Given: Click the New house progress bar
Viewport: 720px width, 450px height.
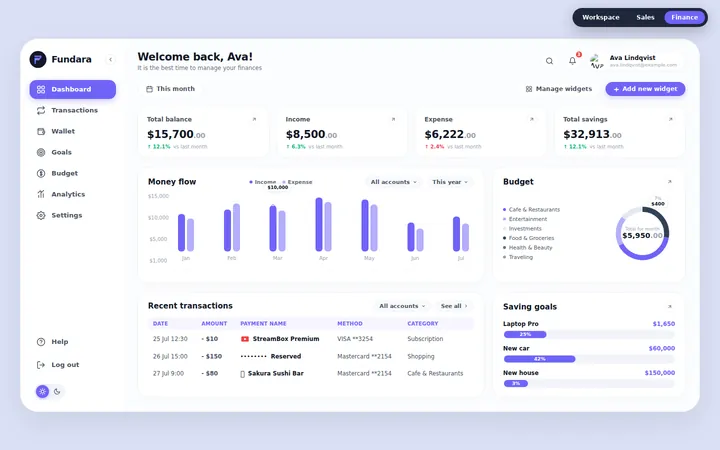Looking at the screenshot, I should pyautogui.click(x=589, y=383).
